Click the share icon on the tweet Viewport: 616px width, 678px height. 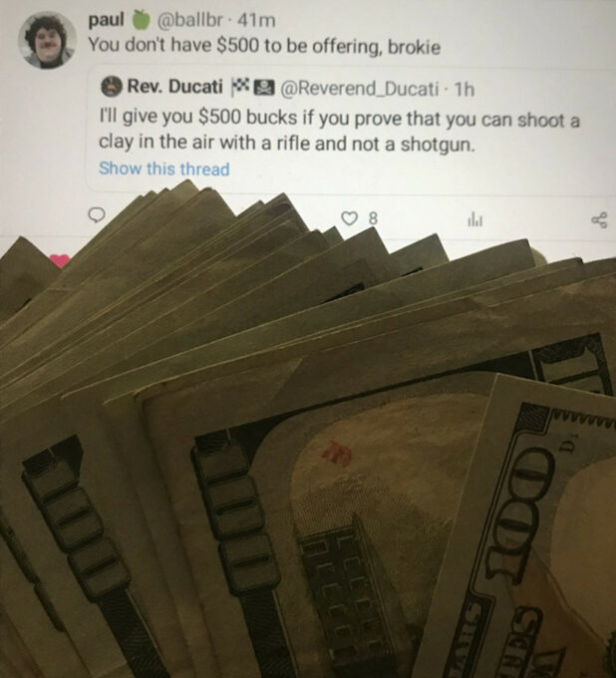coord(600,220)
